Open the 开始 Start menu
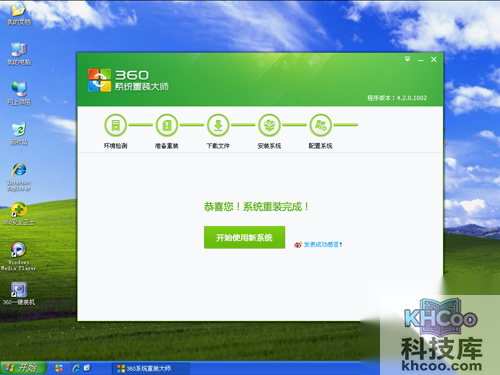500x375 pixels. point(23,368)
